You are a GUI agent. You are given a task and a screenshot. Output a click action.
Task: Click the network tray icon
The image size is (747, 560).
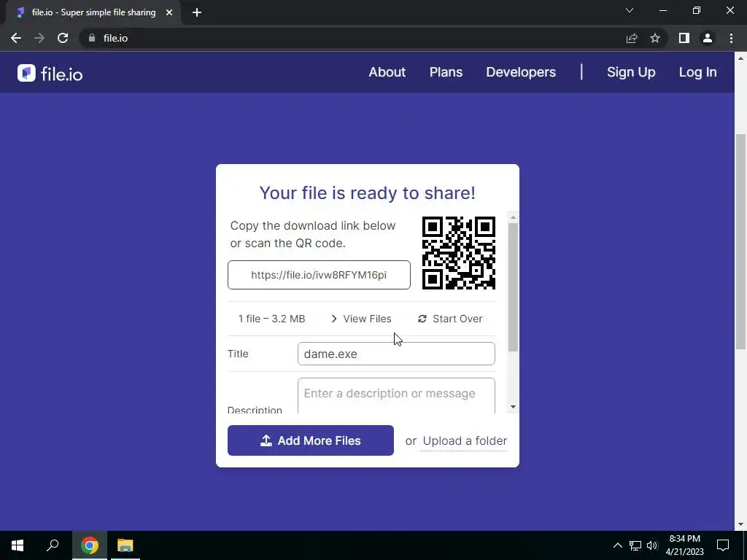tap(635, 545)
